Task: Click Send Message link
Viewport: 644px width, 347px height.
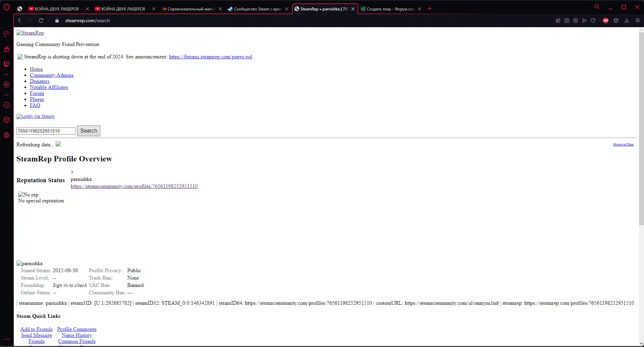Action: tap(37, 335)
